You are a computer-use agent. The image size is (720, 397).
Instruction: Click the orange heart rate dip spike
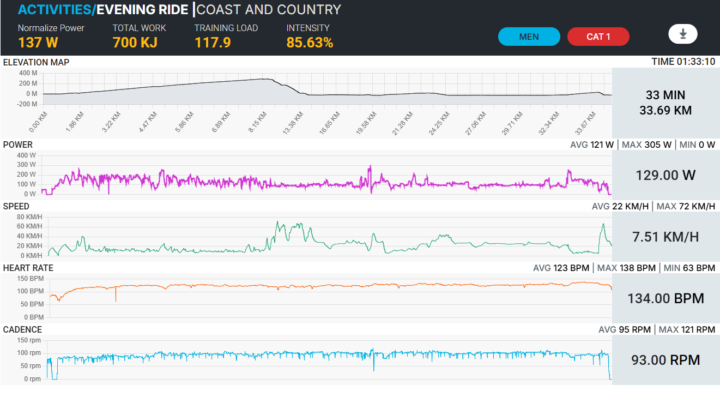coord(116,294)
